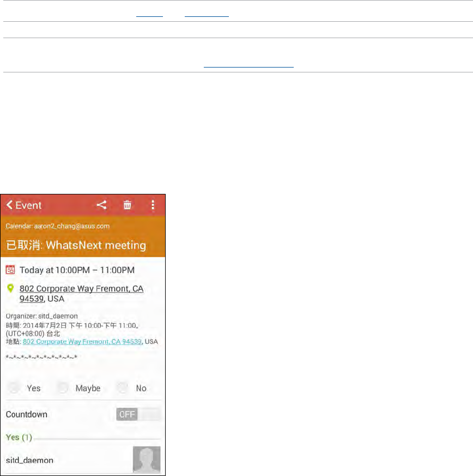Click the Yes (1) attendees header
Screen dimensions: 473x476
click(19, 437)
